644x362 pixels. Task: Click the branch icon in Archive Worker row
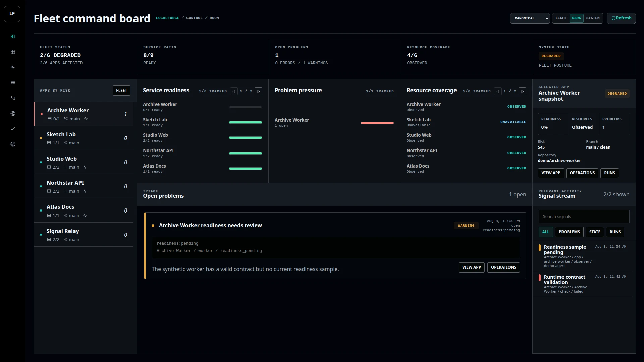click(x=66, y=119)
